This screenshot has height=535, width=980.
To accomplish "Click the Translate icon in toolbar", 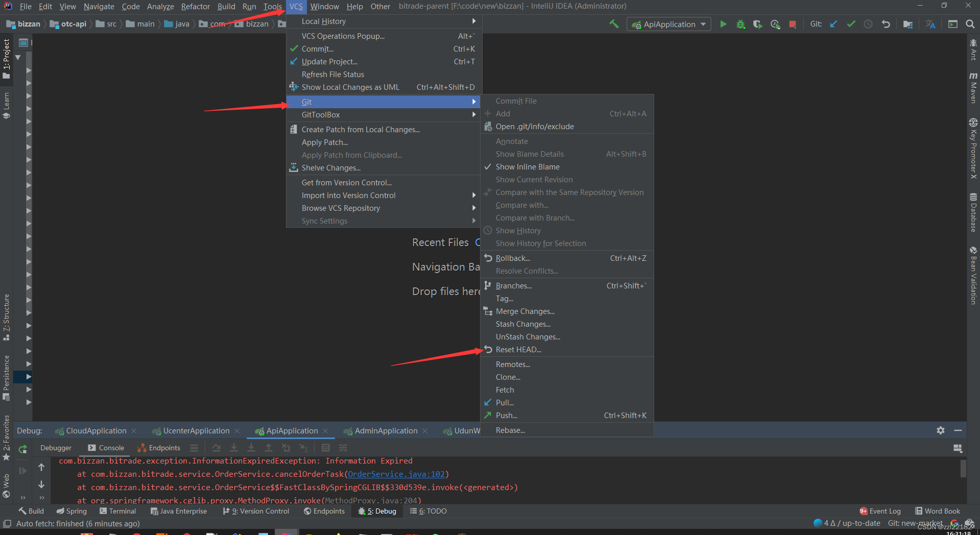I will [x=930, y=24].
